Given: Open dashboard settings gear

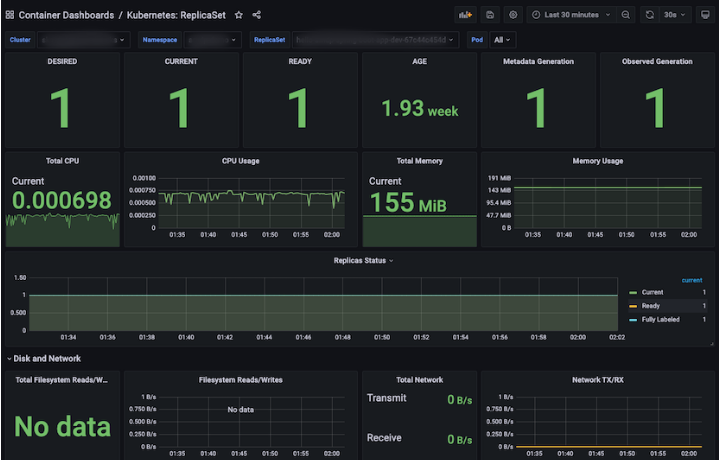Looking at the screenshot, I should pos(513,15).
